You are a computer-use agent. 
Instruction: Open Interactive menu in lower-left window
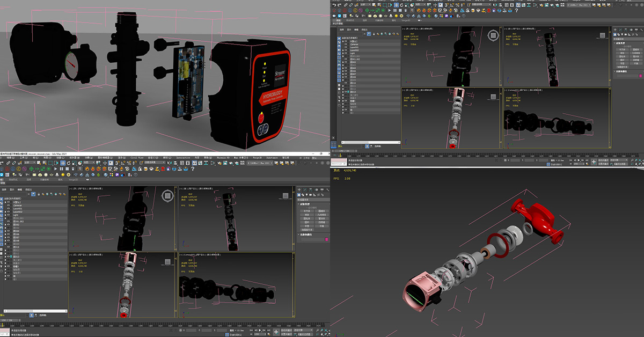coord(183,158)
